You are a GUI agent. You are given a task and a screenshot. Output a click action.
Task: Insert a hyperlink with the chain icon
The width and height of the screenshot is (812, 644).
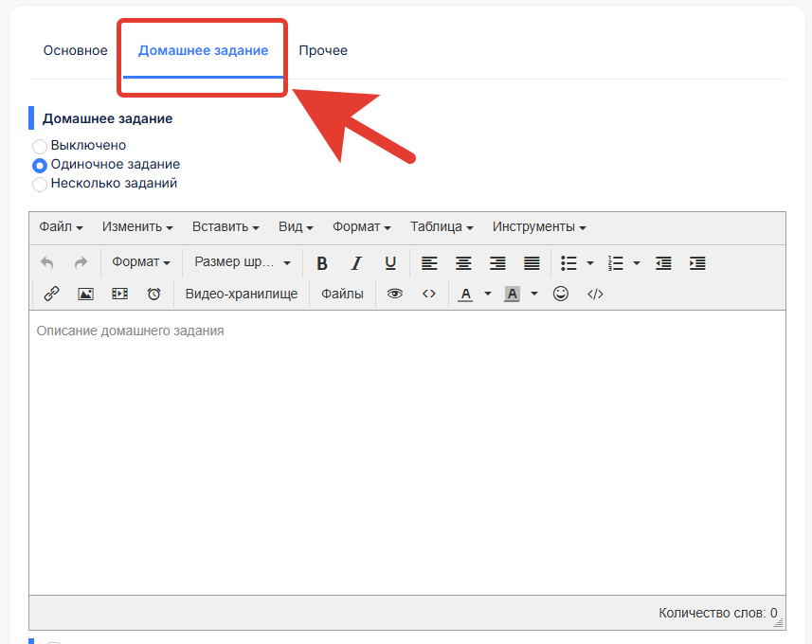(x=51, y=294)
